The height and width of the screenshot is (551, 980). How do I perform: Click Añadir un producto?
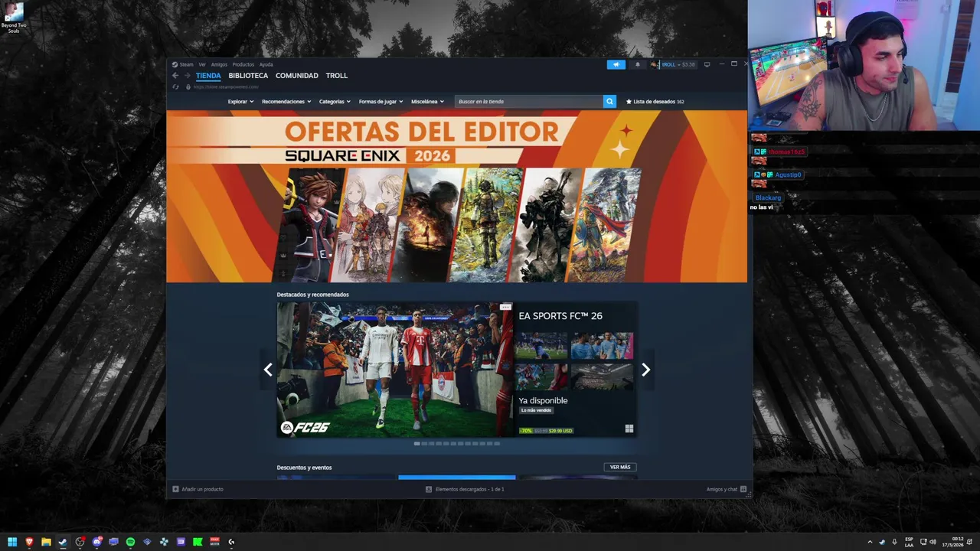198,489
